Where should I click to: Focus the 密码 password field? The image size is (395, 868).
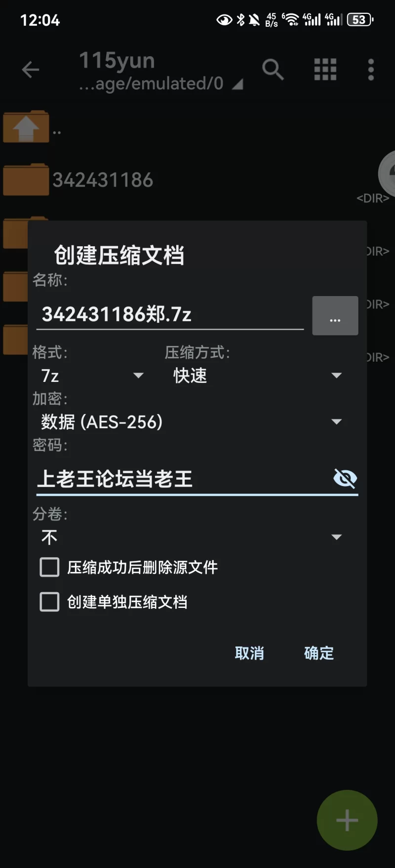point(183,479)
